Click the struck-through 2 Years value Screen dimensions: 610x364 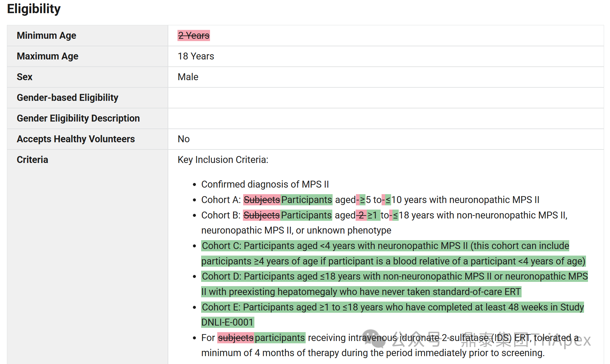click(x=194, y=35)
